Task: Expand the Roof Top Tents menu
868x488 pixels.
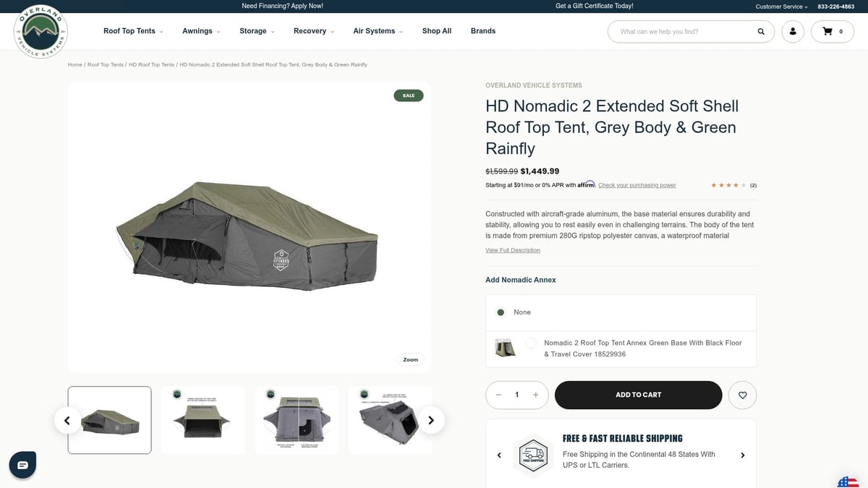Action: click(x=133, y=31)
